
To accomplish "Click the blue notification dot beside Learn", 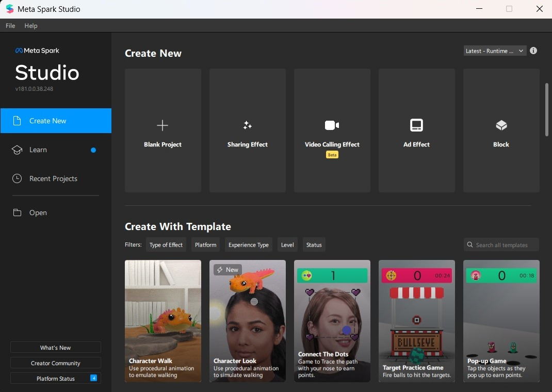I will (x=93, y=150).
